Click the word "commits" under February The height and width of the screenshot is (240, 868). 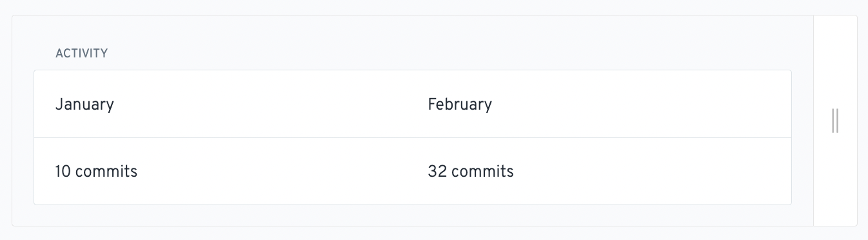[x=482, y=172]
